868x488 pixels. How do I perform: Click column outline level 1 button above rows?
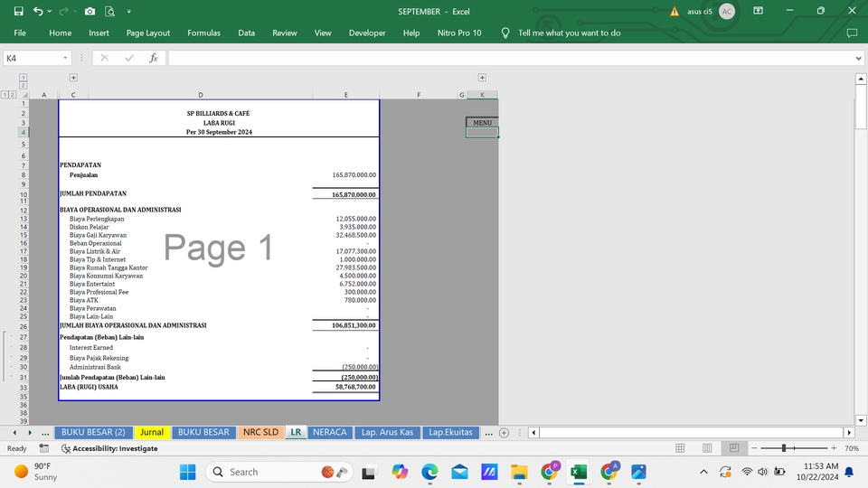click(x=24, y=78)
